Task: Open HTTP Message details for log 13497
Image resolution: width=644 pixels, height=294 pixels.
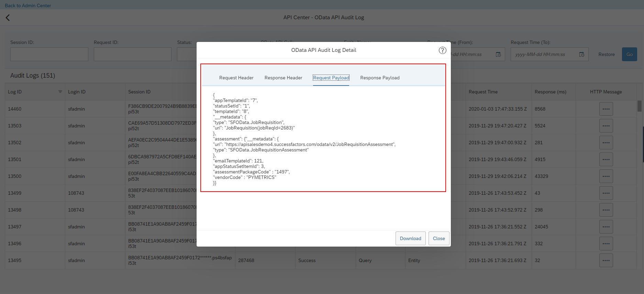Action: click(606, 227)
